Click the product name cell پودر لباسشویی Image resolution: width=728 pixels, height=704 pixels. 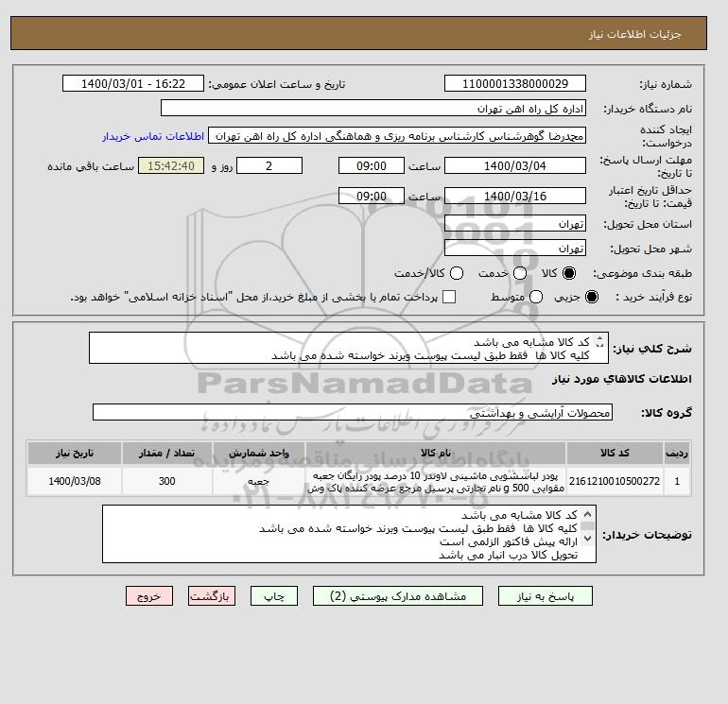436,481
